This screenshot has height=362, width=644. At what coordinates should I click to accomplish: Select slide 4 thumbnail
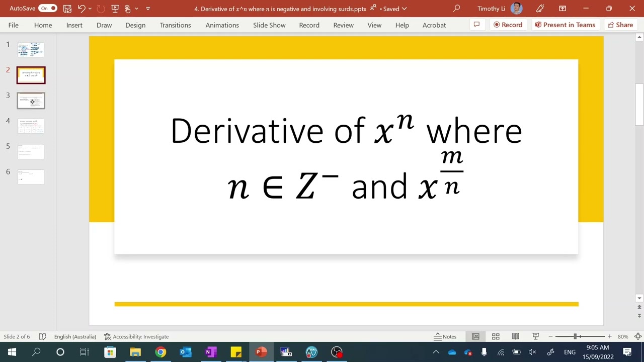[31, 126]
